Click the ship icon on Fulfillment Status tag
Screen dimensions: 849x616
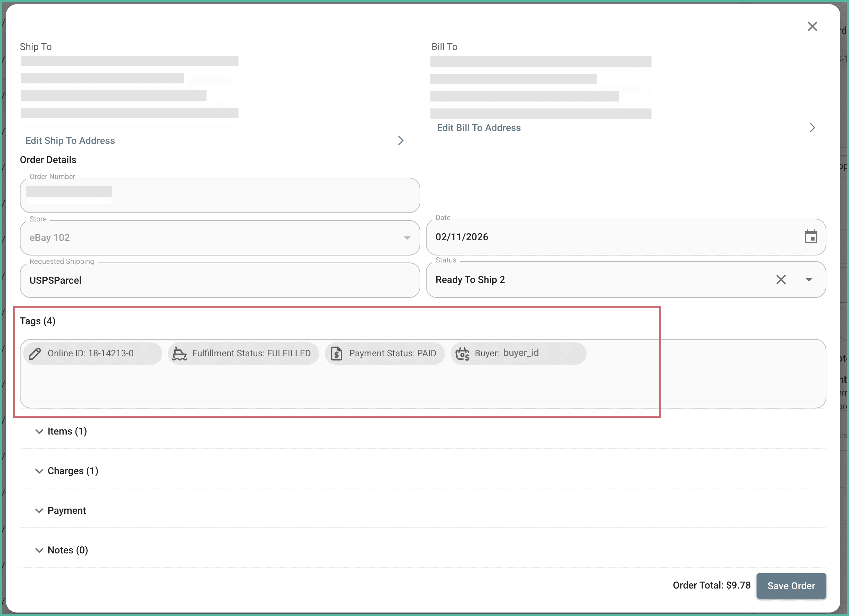click(179, 353)
